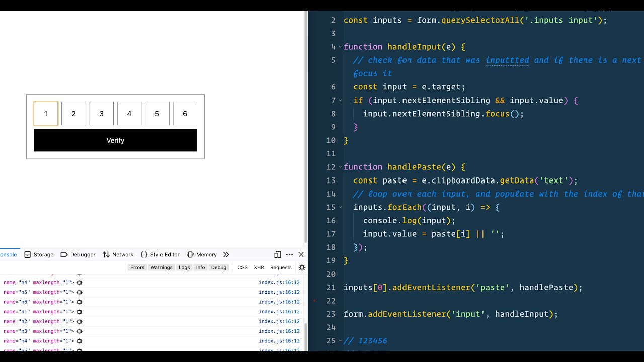The width and height of the screenshot is (644, 362).
Task: Open the console settings gear
Action: [x=302, y=267]
